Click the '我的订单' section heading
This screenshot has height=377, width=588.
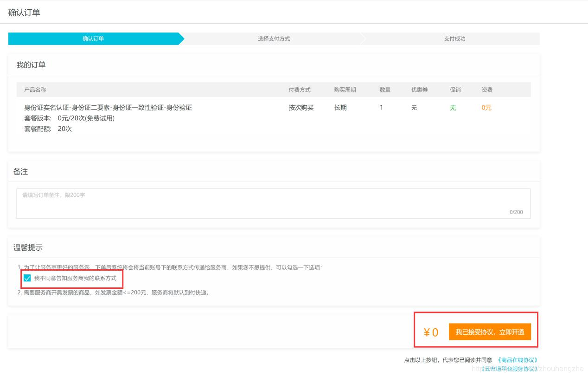(x=31, y=65)
